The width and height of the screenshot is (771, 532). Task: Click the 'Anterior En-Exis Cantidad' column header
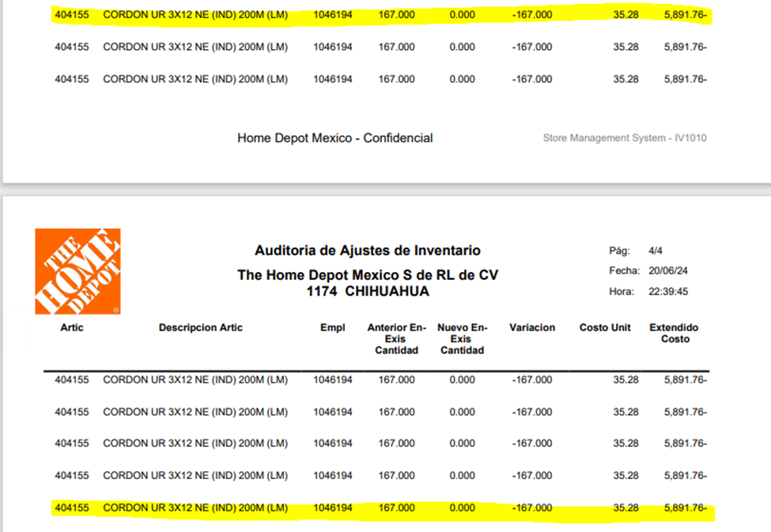click(396, 339)
